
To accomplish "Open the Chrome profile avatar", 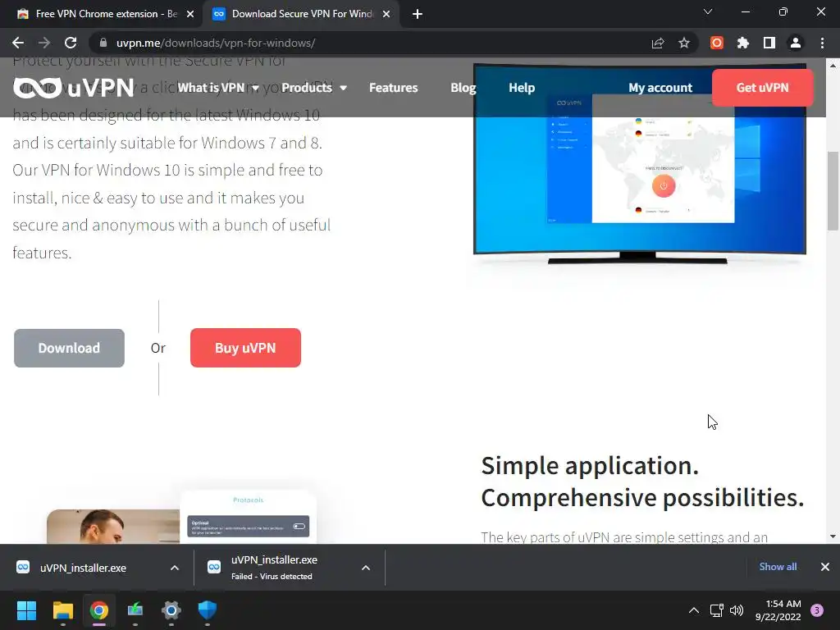I will point(796,43).
